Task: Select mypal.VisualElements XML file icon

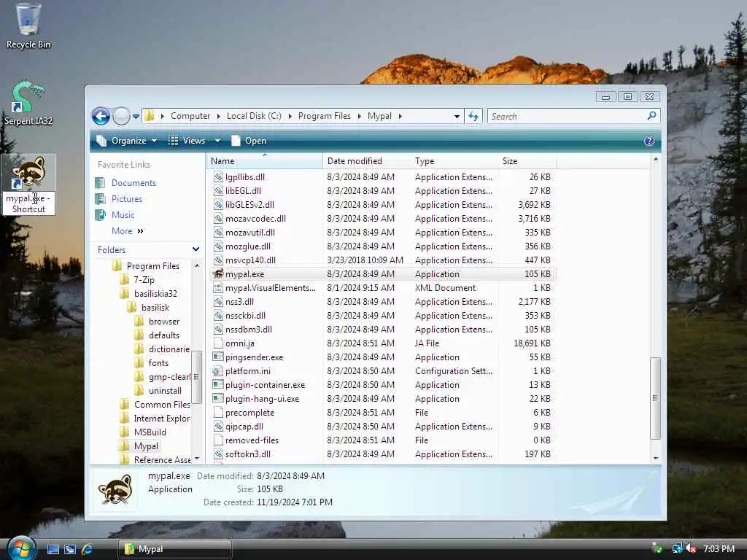Action: pyautogui.click(x=217, y=287)
